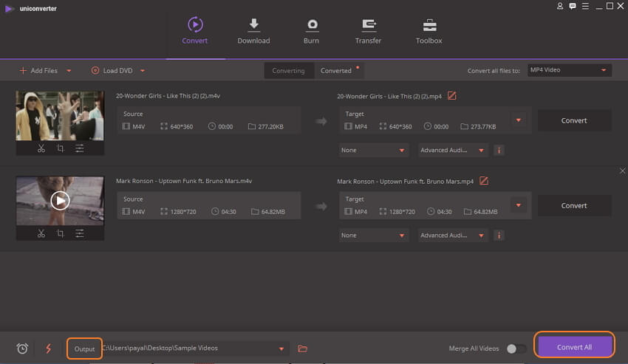The height and width of the screenshot is (364, 628).
Task: Click the Convert All button
Action: click(574, 347)
